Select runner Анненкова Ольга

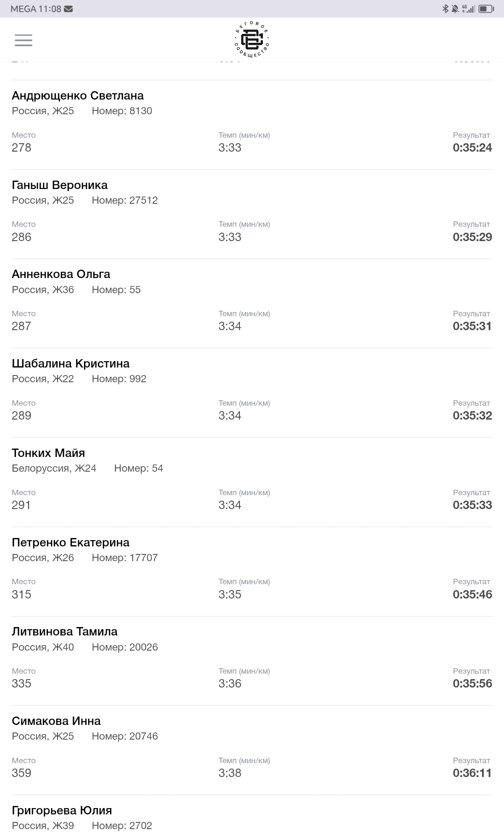point(61,274)
